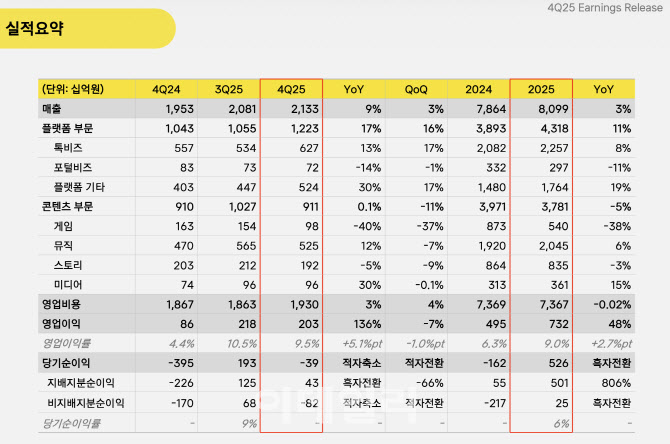This screenshot has width=670, height=444.
Task: Click the 2025 column header
Action: 540,89
